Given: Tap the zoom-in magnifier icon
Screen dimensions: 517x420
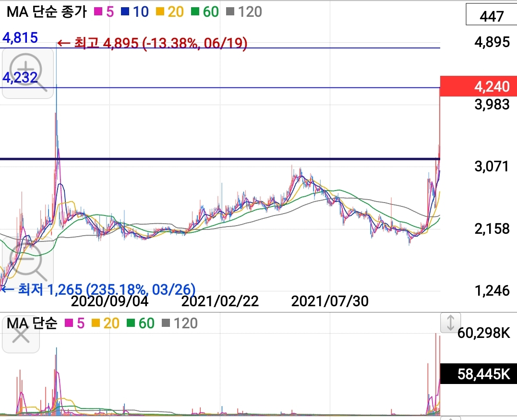Looking at the screenshot, I should (x=28, y=73).
